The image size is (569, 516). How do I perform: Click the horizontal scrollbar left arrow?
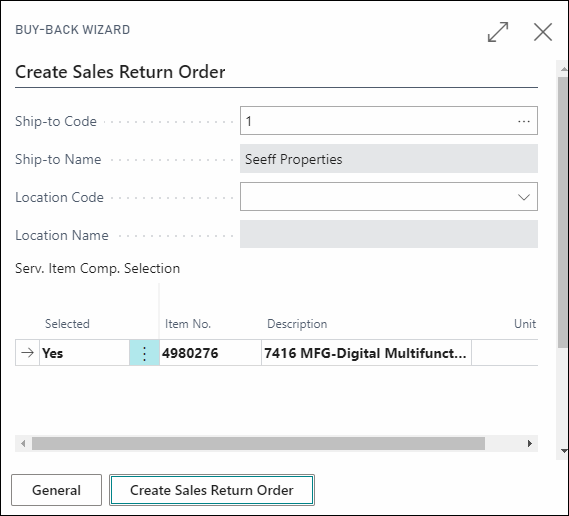point(23,443)
